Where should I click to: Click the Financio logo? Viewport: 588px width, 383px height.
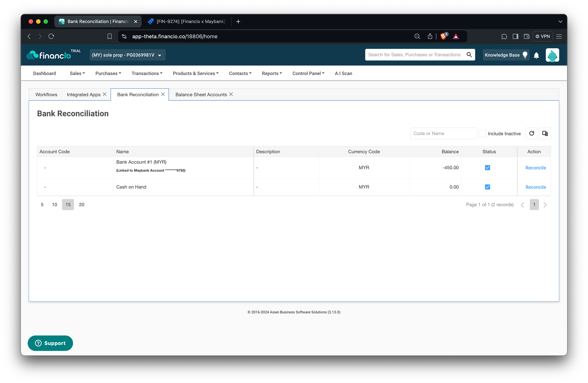[x=49, y=55]
